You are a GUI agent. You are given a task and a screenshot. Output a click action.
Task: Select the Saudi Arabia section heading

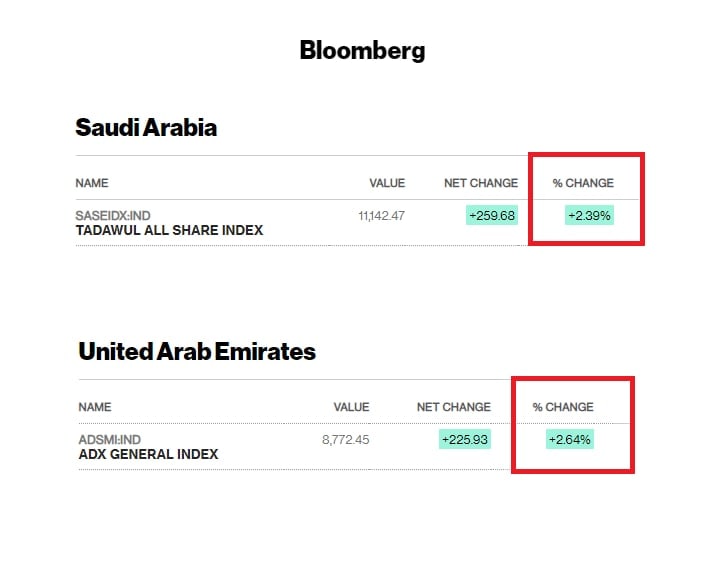point(146,127)
